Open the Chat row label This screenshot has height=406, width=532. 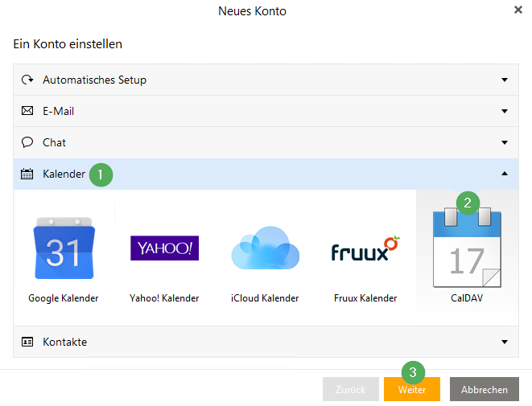point(54,142)
